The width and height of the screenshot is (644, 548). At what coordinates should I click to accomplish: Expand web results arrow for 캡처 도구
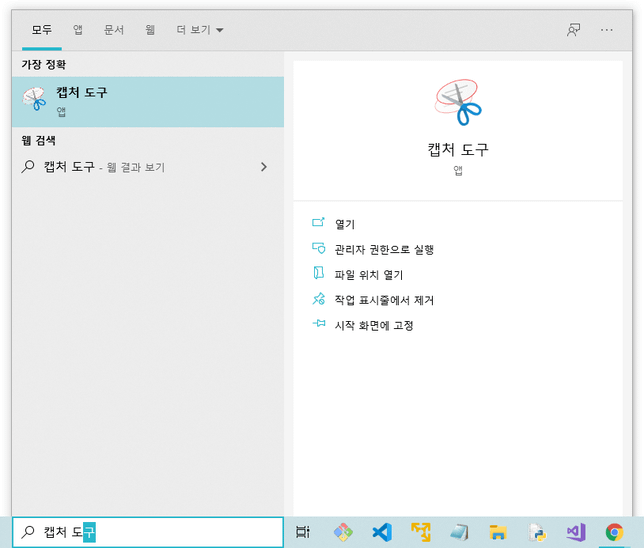pos(263,167)
